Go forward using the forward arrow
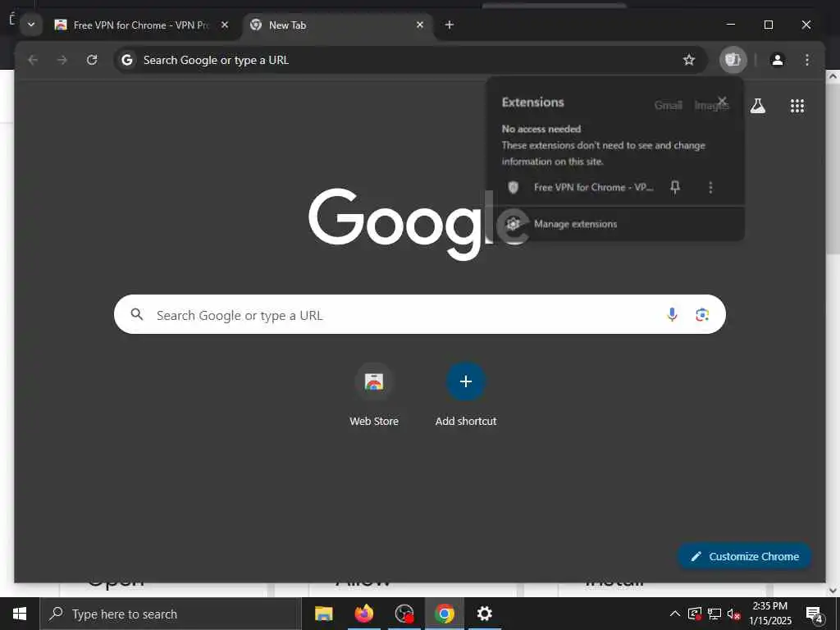The image size is (840, 630). pyautogui.click(x=62, y=59)
